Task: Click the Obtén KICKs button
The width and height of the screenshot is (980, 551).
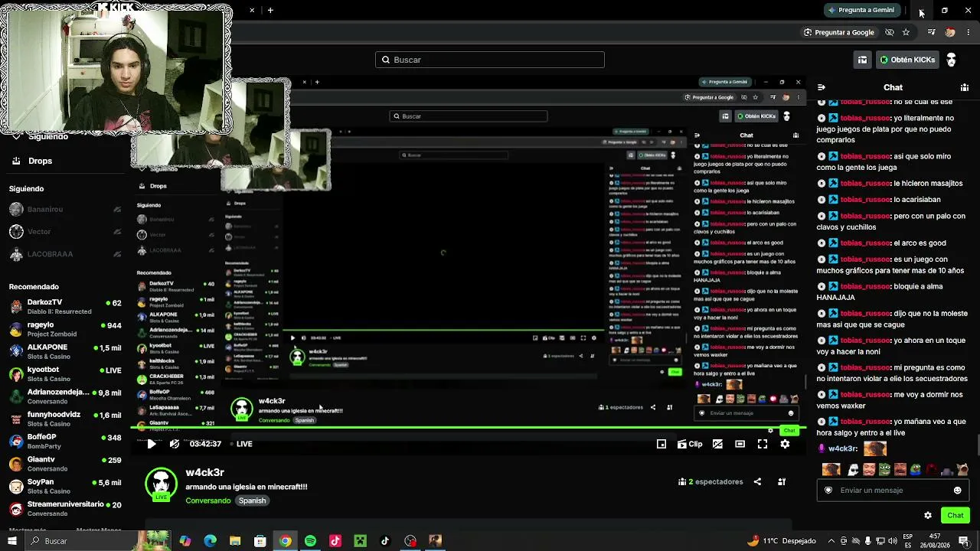Action: pyautogui.click(x=907, y=60)
